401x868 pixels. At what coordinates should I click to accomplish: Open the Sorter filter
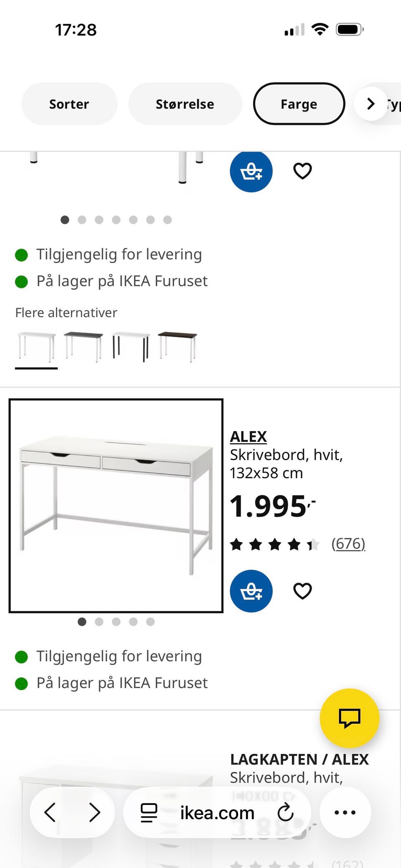tap(69, 104)
